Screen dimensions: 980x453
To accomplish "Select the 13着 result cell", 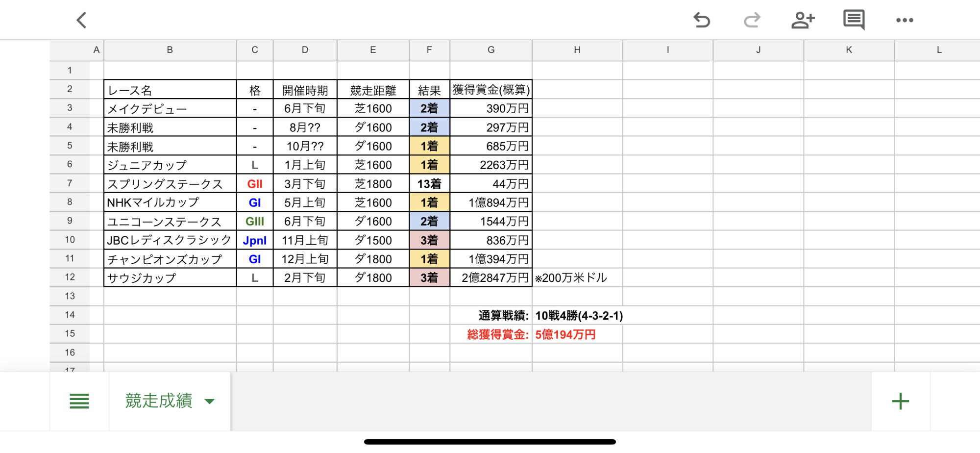I will [x=429, y=183].
